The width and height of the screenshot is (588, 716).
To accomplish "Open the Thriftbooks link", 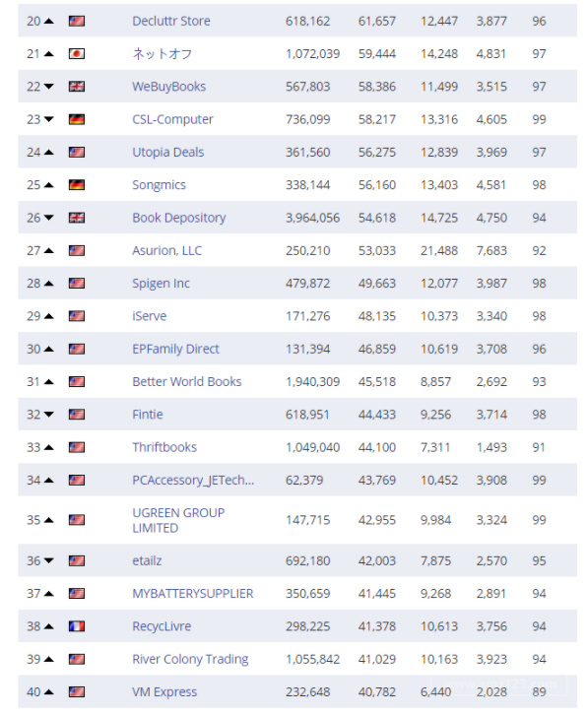I will [x=164, y=447].
